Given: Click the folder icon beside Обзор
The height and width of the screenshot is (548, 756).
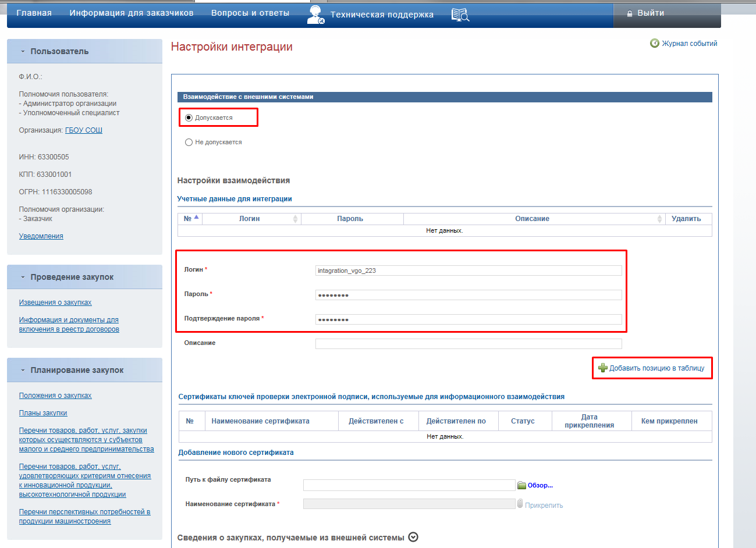Looking at the screenshot, I should (522, 485).
